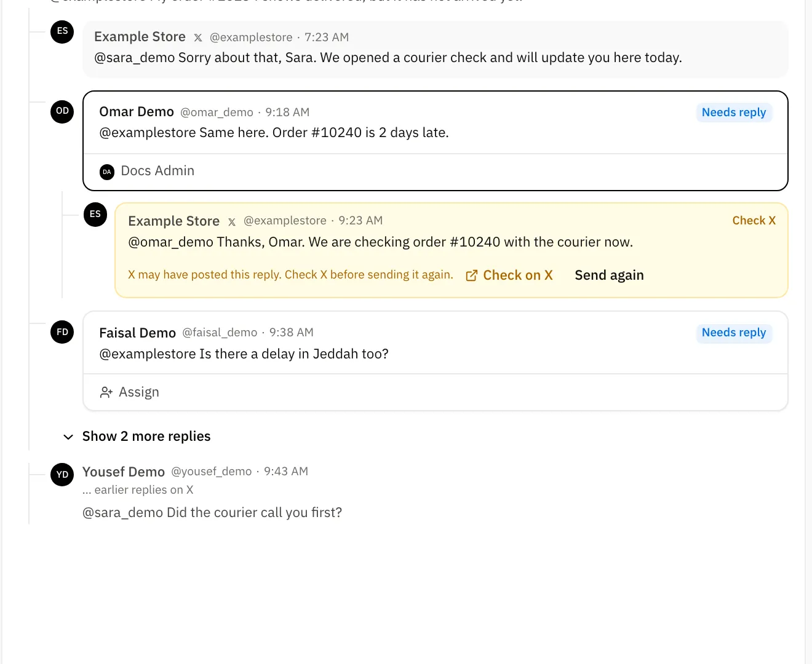Click Yousef Demo's name
The height and width of the screenshot is (664, 812).
pos(124,472)
